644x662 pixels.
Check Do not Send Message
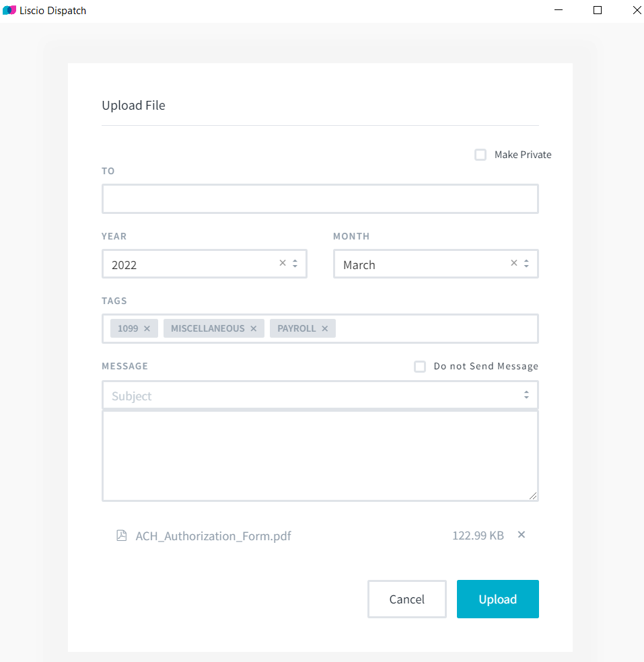[x=420, y=367]
